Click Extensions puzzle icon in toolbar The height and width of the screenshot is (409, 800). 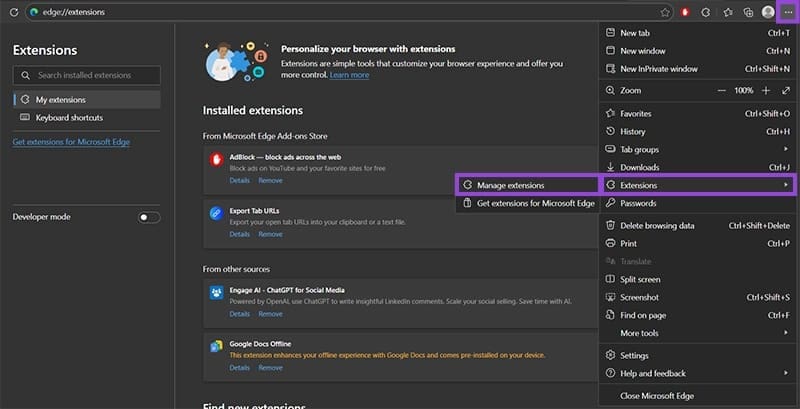point(706,12)
